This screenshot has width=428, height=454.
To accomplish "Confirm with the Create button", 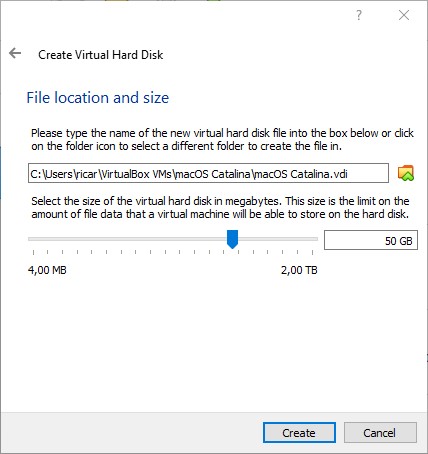I will coord(299,433).
